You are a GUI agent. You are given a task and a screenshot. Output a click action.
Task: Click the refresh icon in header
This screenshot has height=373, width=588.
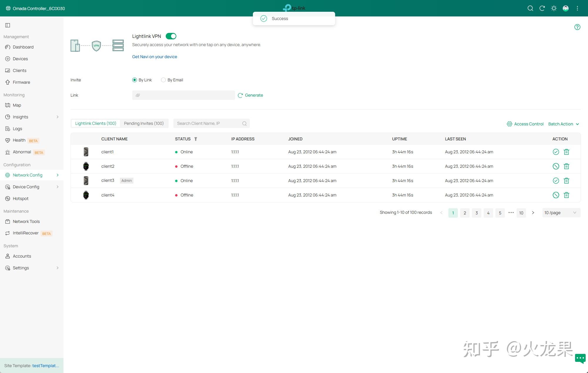click(542, 8)
